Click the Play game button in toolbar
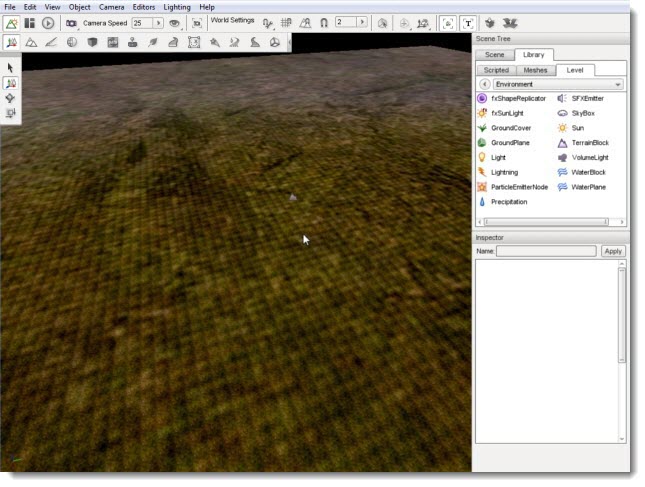This screenshot has width=645, height=487. tap(48, 22)
